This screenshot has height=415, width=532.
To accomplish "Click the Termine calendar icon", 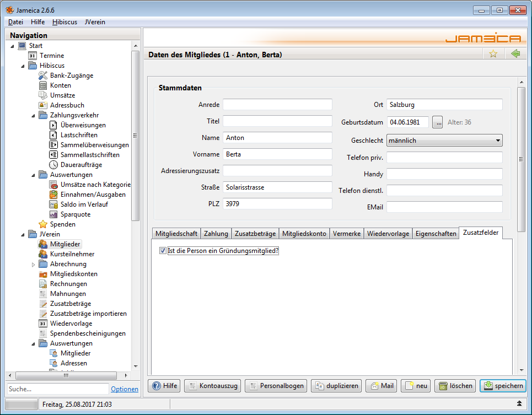I will (33, 56).
